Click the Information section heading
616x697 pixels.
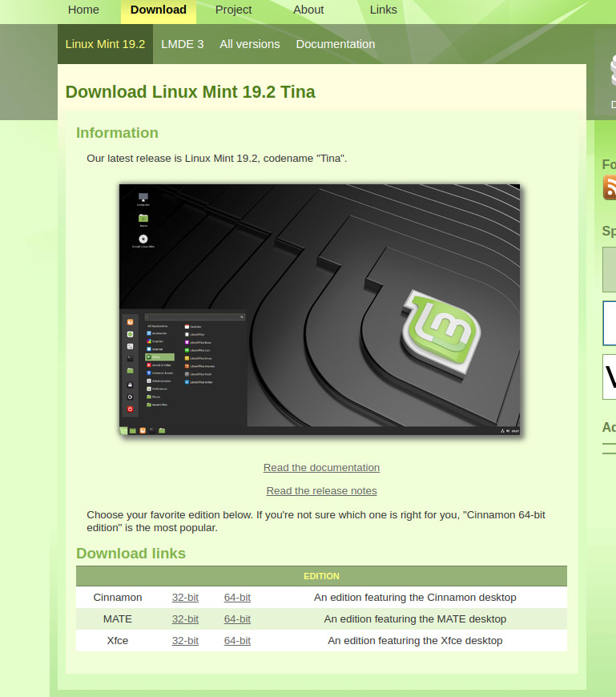tap(117, 133)
